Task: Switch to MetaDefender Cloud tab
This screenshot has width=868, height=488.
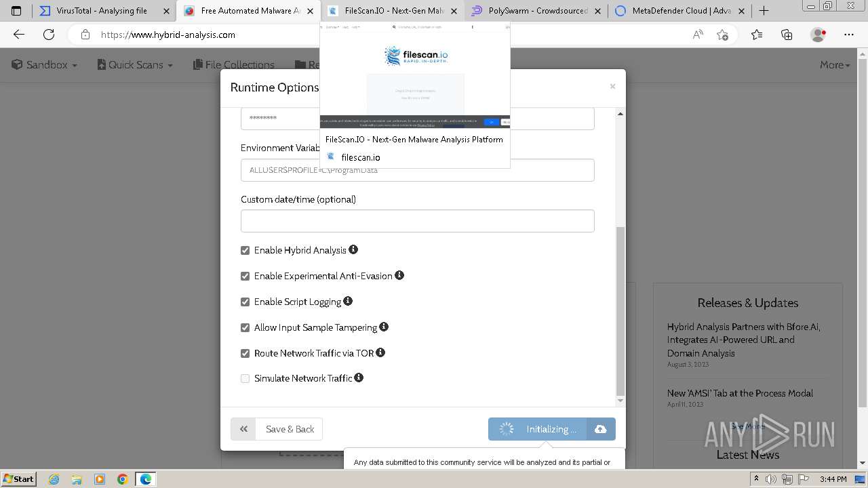Action: [x=679, y=11]
